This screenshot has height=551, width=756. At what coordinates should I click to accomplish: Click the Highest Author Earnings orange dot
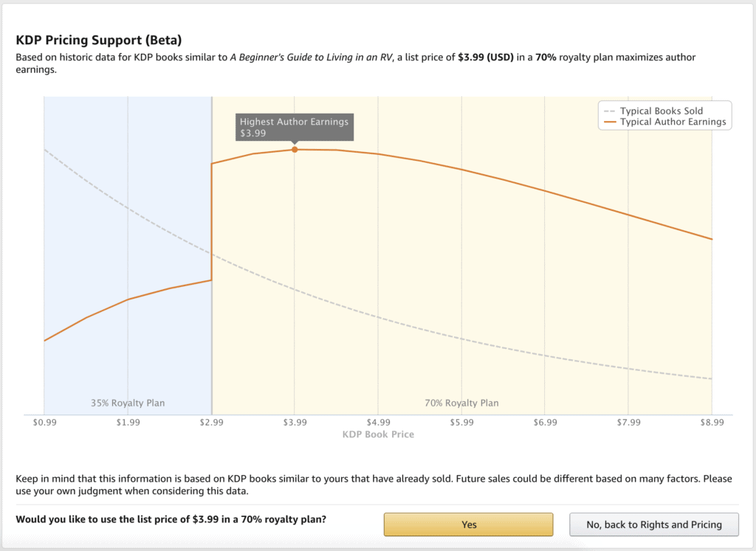coord(295,150)
